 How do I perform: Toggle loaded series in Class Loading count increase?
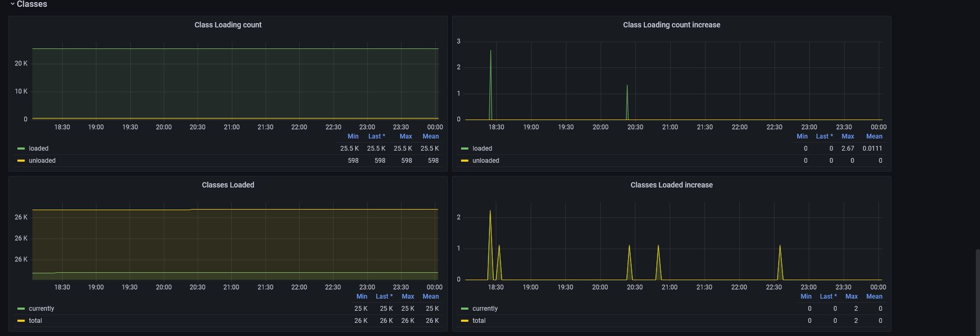click(x=482, y=149)
